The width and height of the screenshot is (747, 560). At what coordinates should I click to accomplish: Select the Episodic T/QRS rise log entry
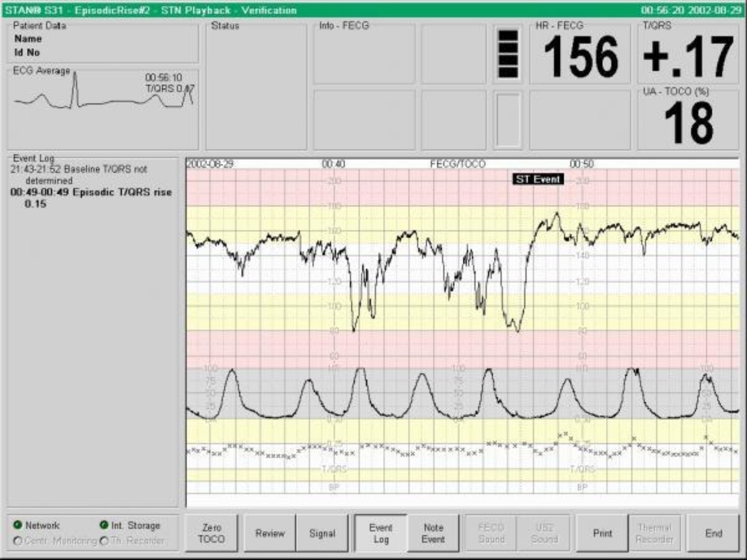point(91,198)
